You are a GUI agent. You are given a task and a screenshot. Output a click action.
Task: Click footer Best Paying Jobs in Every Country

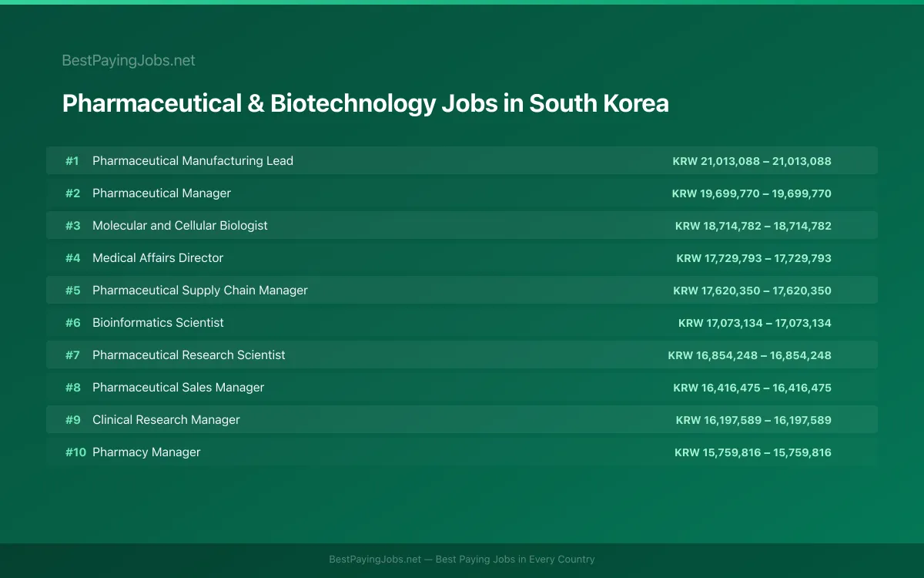tap(515, 560)
